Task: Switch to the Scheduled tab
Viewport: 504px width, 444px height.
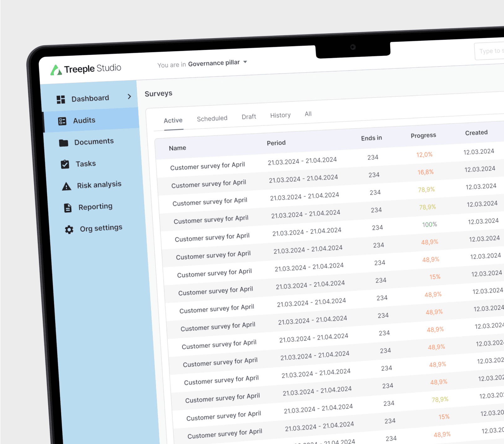Action: (x=212, y=118)
